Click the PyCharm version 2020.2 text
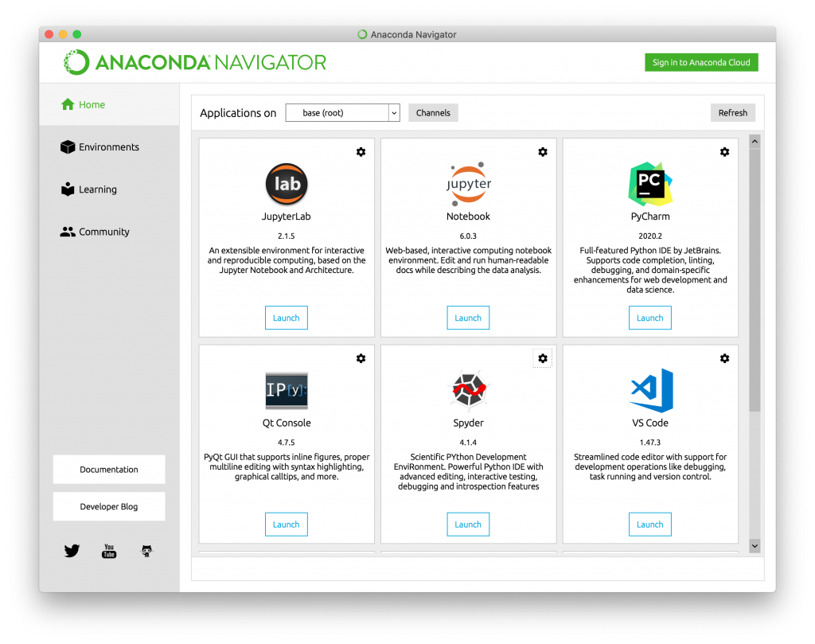This screenshot has height=644, width=815. (650, 236)
